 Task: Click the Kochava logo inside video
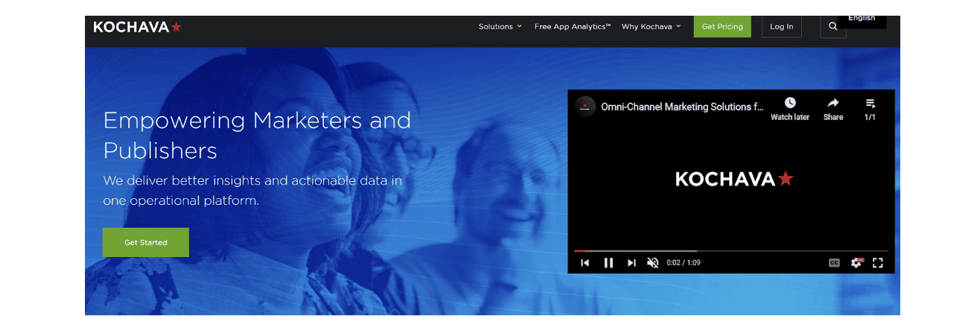[x=734, y=179]
